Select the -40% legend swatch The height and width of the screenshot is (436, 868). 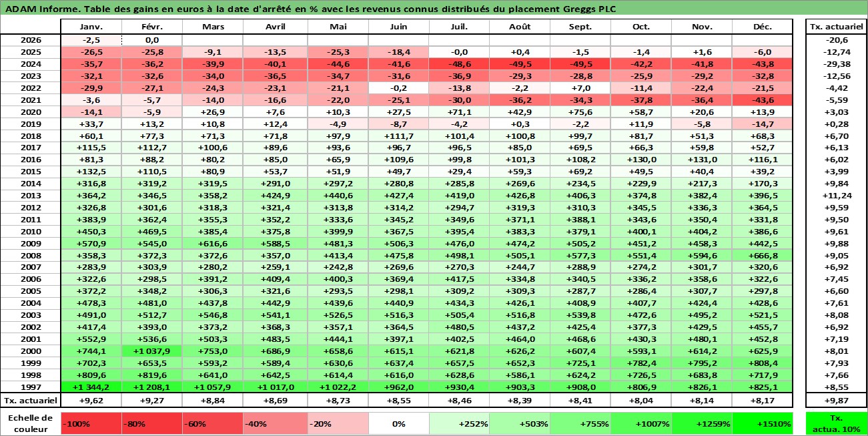click(274, 423)
